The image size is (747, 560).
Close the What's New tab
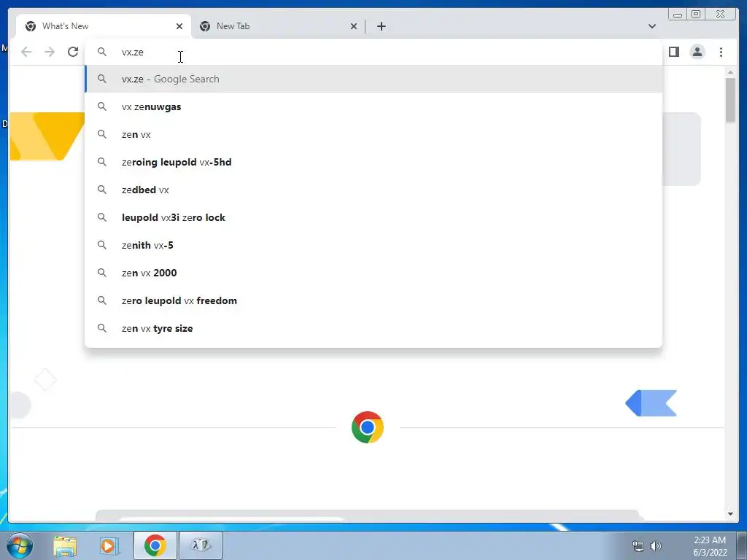click(179, 26)
